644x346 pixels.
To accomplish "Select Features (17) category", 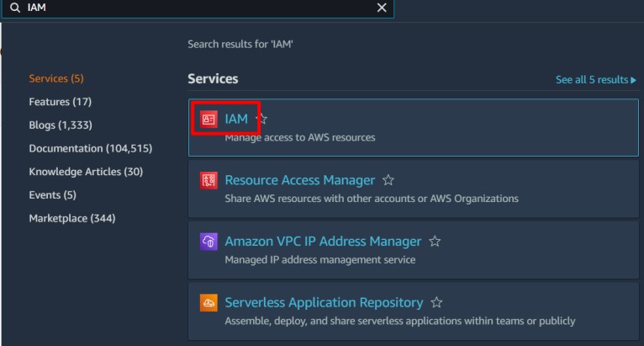I will [60, 102].
